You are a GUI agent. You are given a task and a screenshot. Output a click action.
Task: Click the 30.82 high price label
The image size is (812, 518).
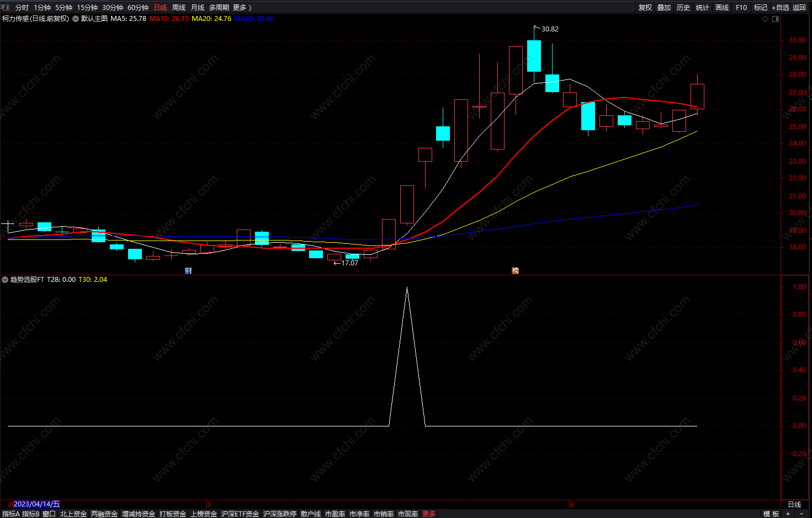(550, 29)
